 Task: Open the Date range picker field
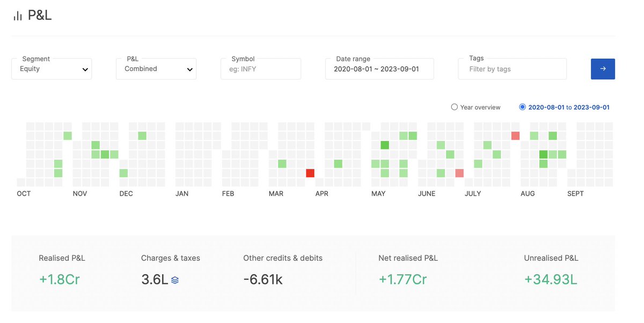coord(379,69)
